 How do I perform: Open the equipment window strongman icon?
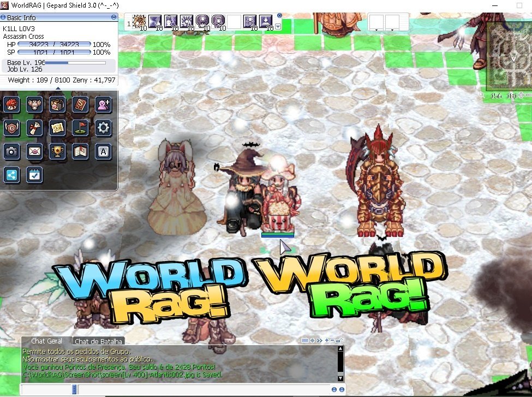tap(34, 104)
